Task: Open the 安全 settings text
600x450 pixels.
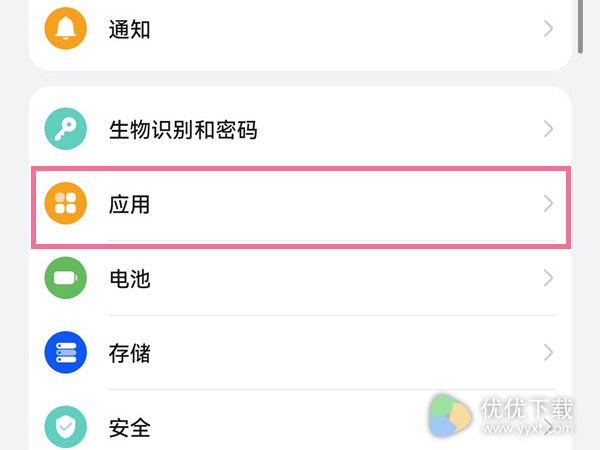Action: [129, 427]
